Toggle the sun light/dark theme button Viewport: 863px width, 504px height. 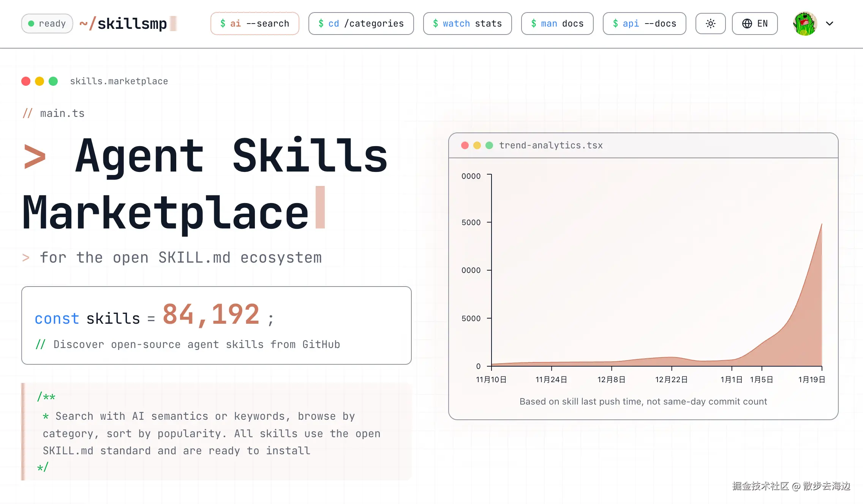(x=710, y=24)
